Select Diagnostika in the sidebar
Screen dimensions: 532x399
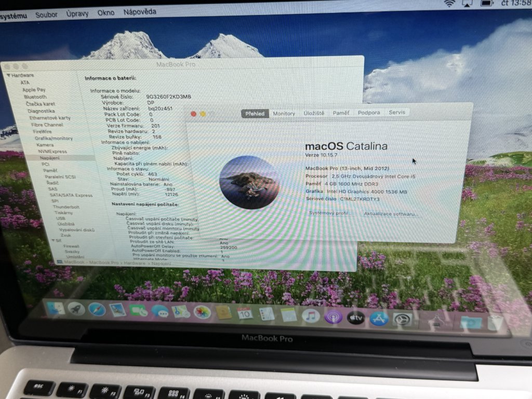(41, 111)
